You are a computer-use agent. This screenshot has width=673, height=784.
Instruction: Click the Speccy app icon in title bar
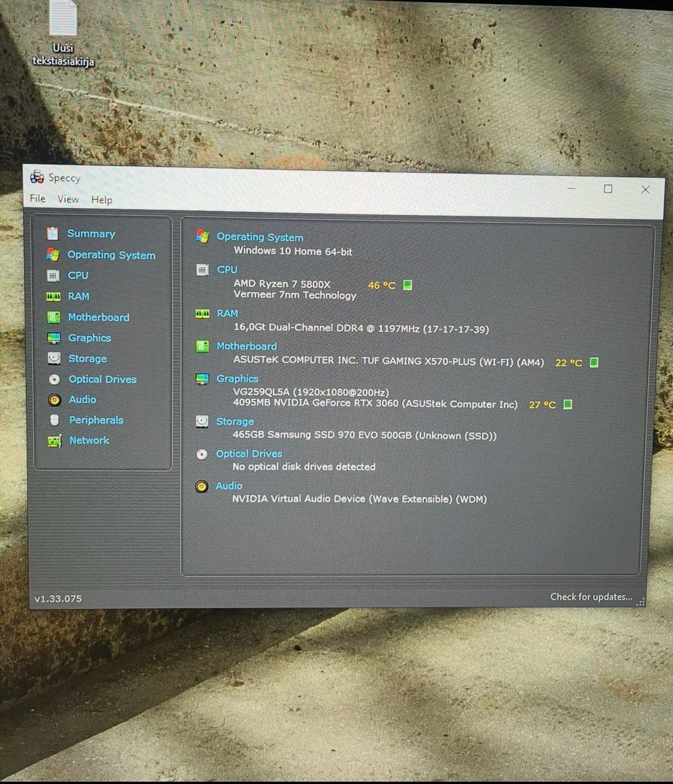pos(37,177)
